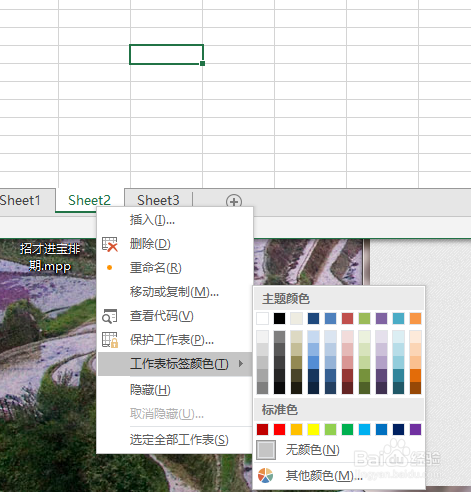Image resolution: width=471 pixels, height=492 pixels.
Task: Select 移动或复制(M)... menu entry
Action: click(174, 292)
